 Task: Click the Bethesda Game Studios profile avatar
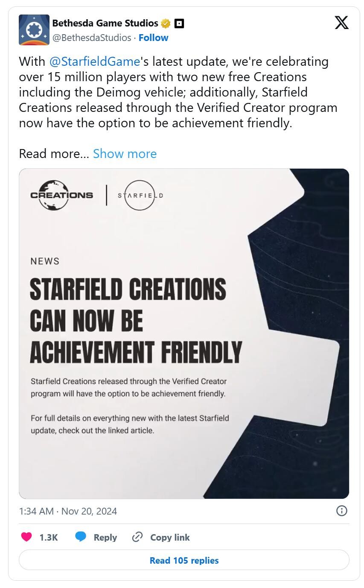34,30
